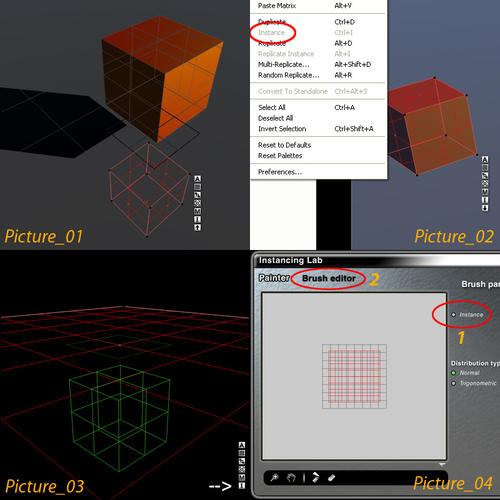Select Normal distribution type
Viewport: 500px width, 500px height.
click(453, 373)
